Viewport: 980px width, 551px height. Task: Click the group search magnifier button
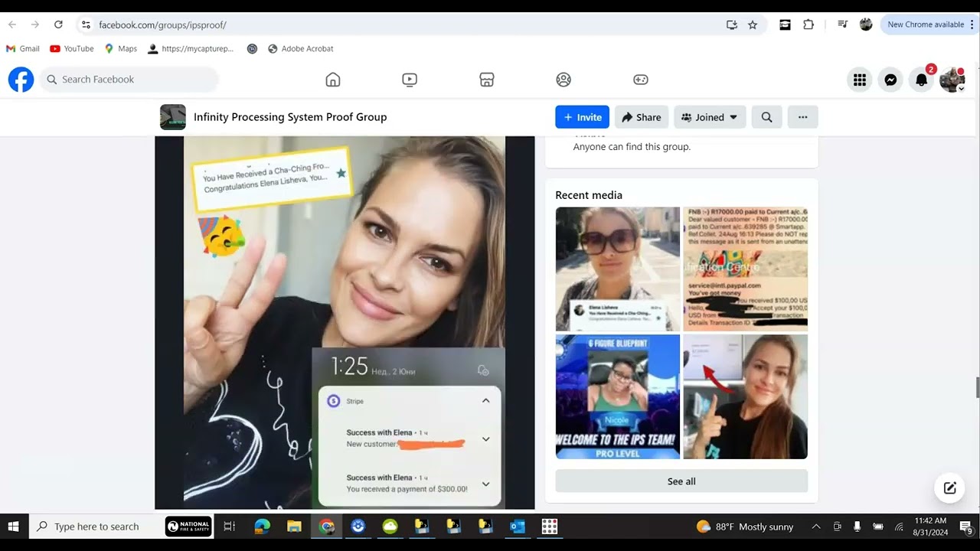pos(766,117)
